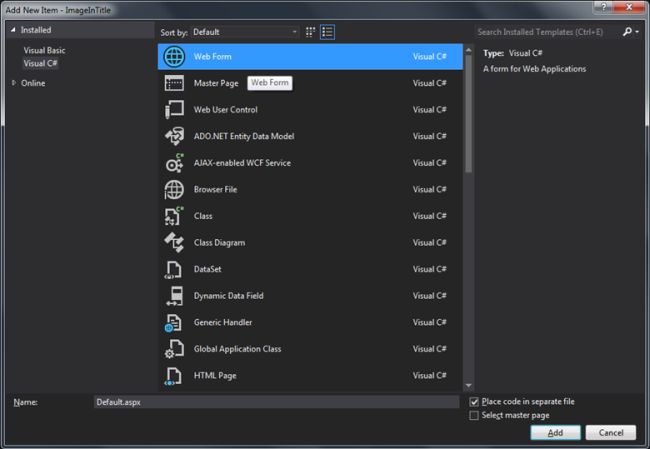Image resolution: width=650 pixels, height=449 pixels.
Task: Select the "Class Diagram" row text
Action: pyautogui.click(x=219, y=243)
